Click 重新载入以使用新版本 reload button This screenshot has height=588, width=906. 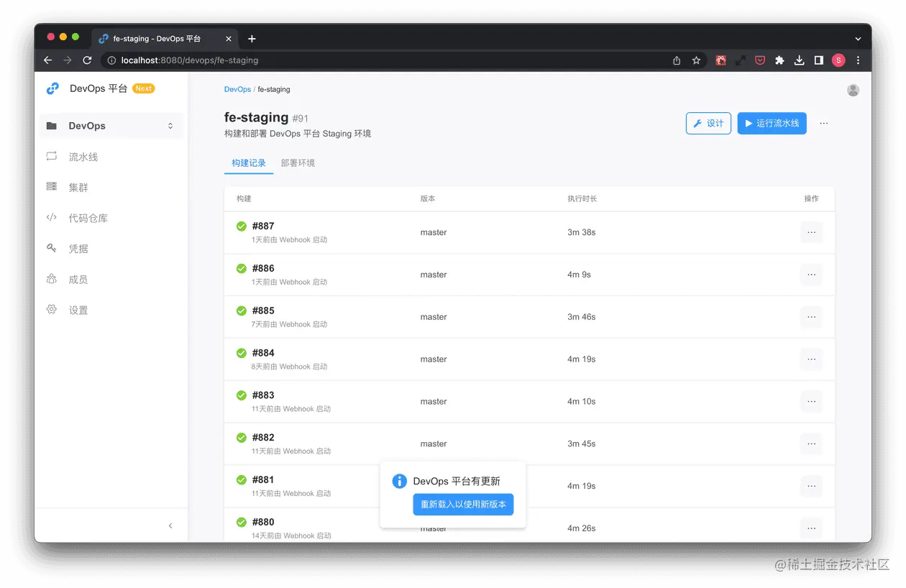coord(463,505)
